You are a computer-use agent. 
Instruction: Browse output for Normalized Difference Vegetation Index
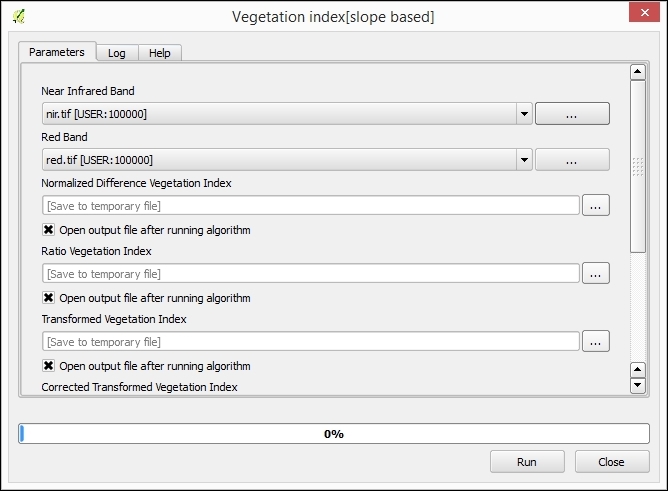[x=595, y=205]
